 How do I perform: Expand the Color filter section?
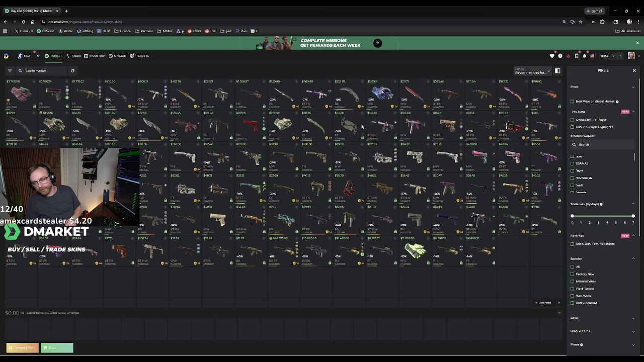pyautogui.click(x=633, y=318)
